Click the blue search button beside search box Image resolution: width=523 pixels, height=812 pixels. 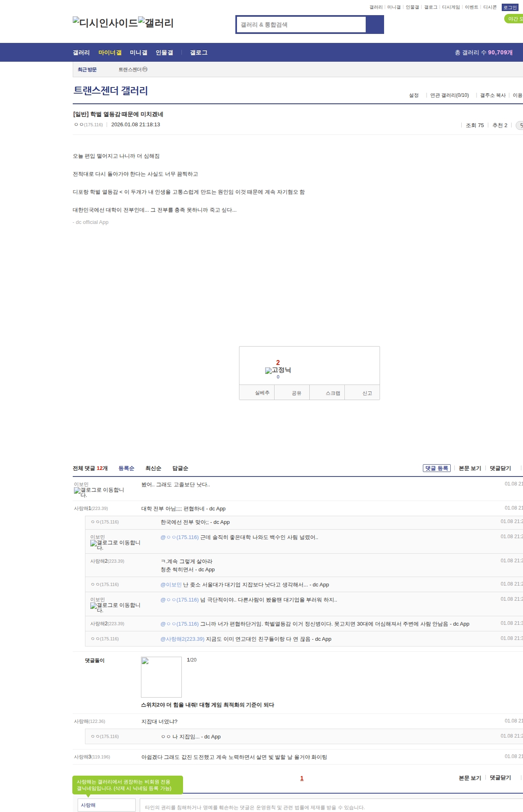[375, 25]
